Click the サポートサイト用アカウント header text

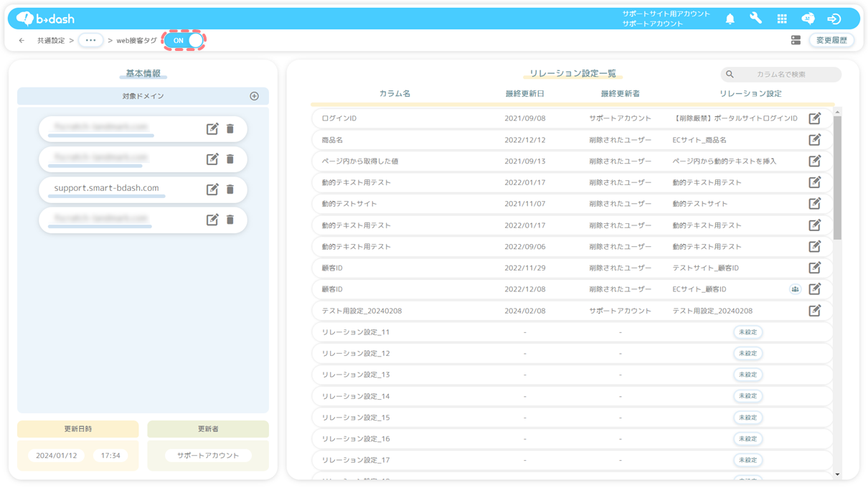[x=666, y=14]
